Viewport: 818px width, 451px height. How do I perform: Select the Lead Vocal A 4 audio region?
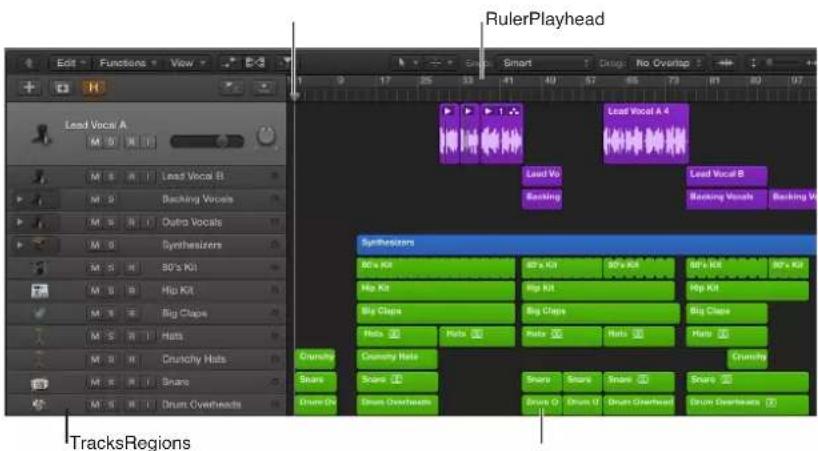coord(646,133)
